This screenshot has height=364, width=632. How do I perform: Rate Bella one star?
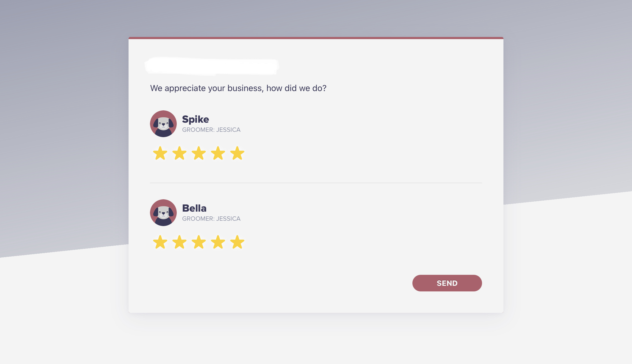[160, 242]
